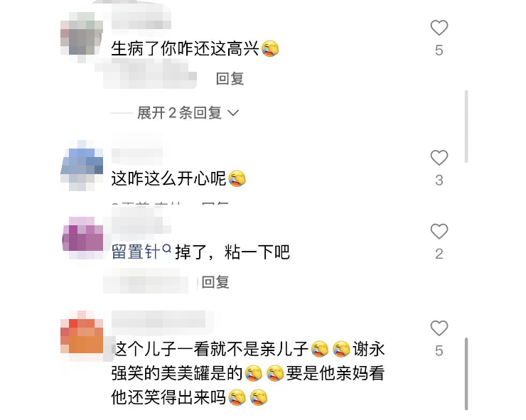526x420 pixels.
Task: Click the lower scrollbar thumb
Action: [x=466, y=374]
